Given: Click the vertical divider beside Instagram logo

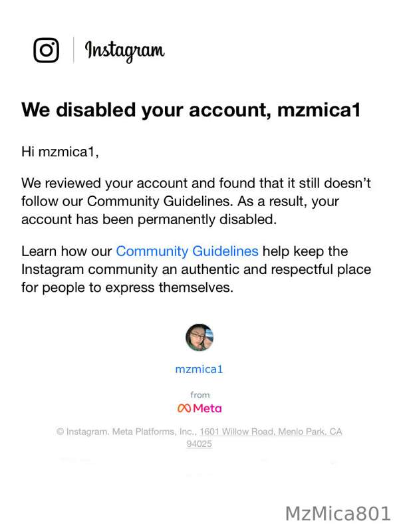Looking at the screenshot, I should point(74,51).
